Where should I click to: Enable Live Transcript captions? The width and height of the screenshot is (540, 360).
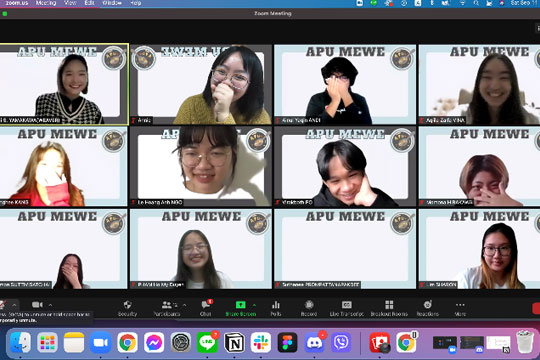coord(346,308)
